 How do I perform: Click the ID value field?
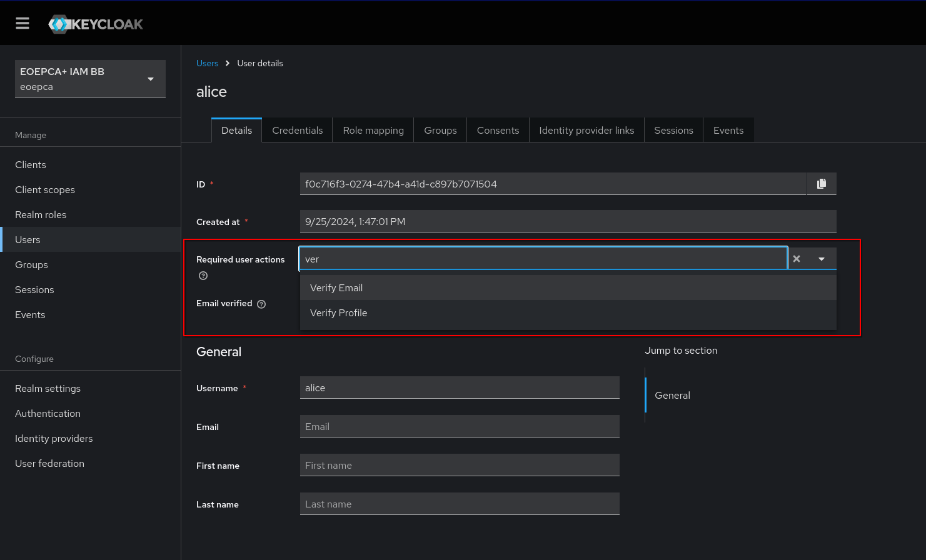point(553,184)
